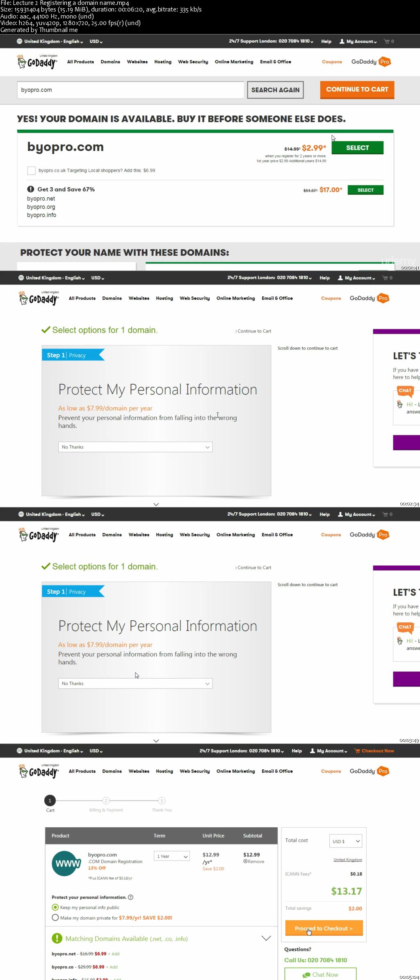Tick the byopro.co.uk Targeting Local shoppers checkbox

point(31,170)
